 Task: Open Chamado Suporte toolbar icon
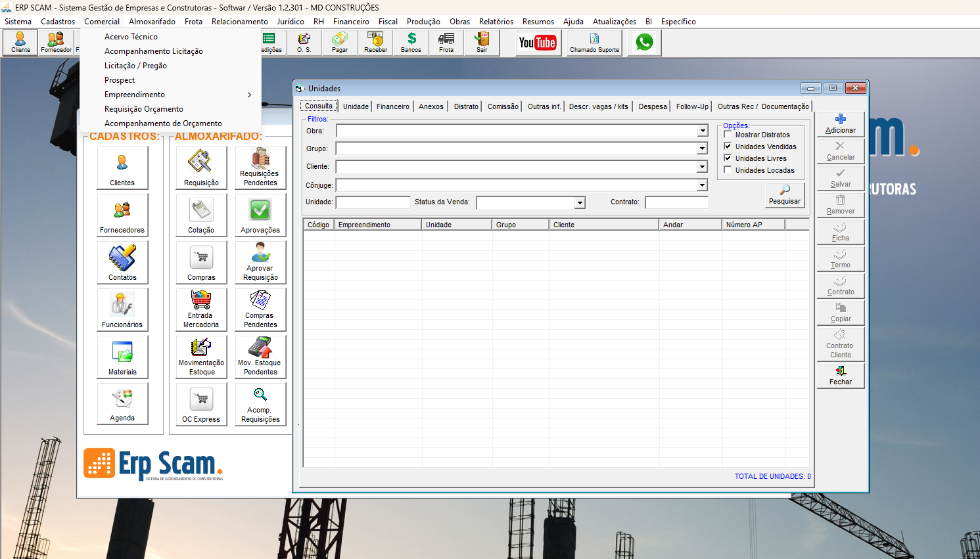pos(594,43)
